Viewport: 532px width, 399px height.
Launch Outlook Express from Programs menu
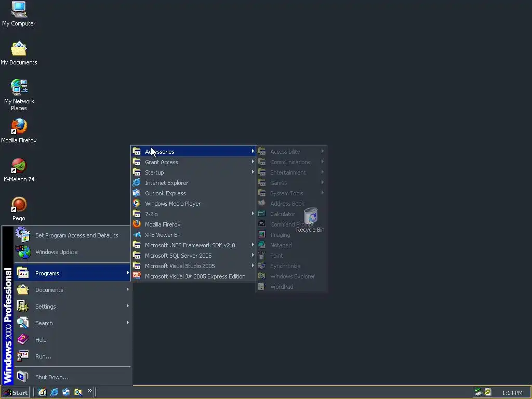coord(193,193)
